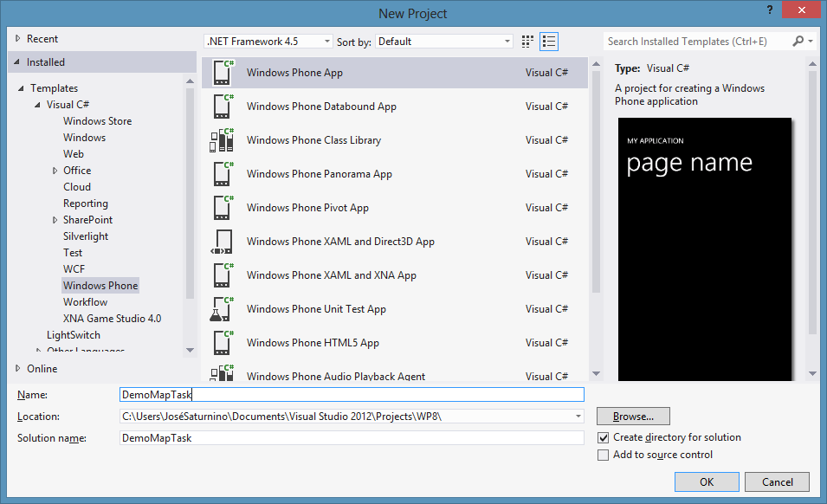This screenshot has width=827, height=504.
Task: Click the Windows Phone Class Library icon
Action: 223,140
